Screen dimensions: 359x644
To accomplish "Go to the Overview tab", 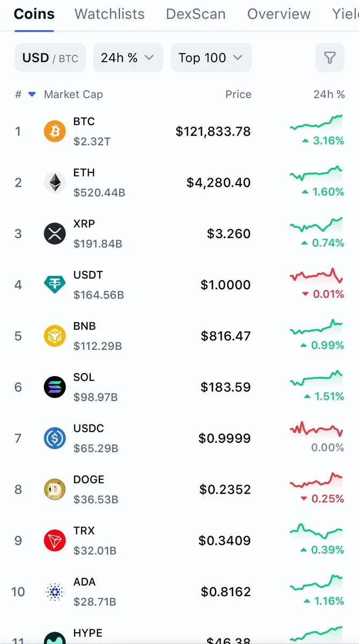I will point(279,14).
